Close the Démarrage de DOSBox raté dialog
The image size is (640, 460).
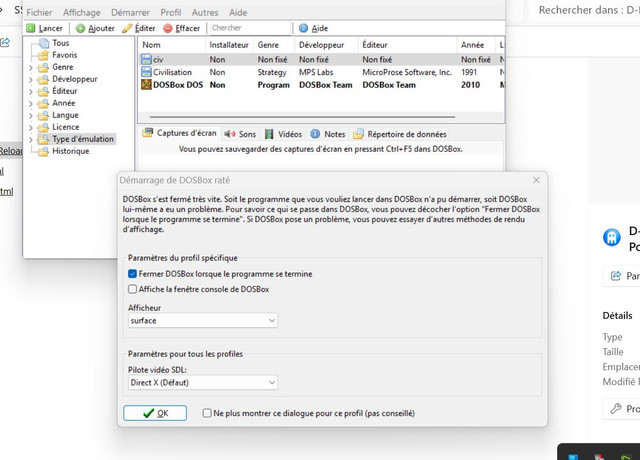pos(536,180)
